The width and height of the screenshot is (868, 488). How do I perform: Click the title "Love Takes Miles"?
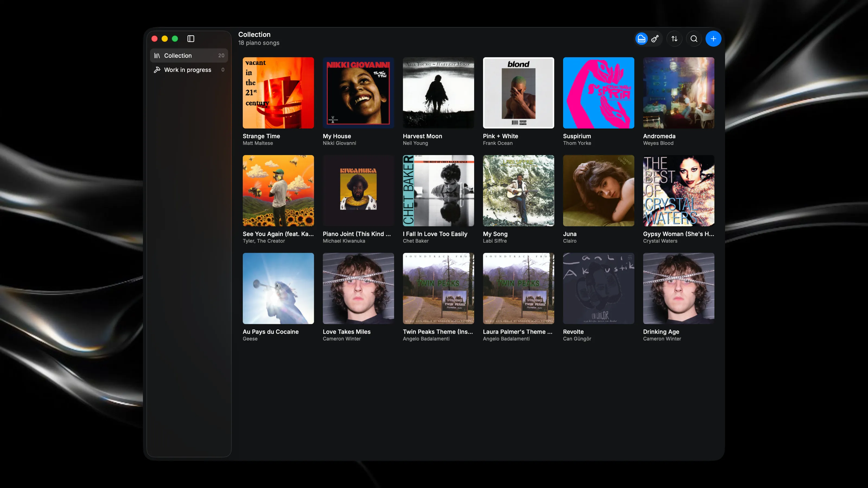tap(346, 332)
